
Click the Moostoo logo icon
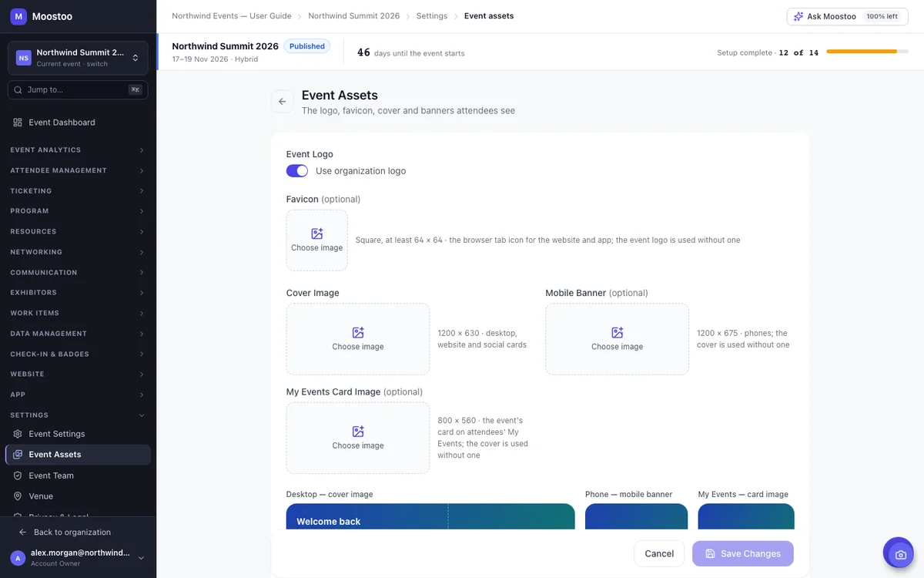click(x=18, y=16)
